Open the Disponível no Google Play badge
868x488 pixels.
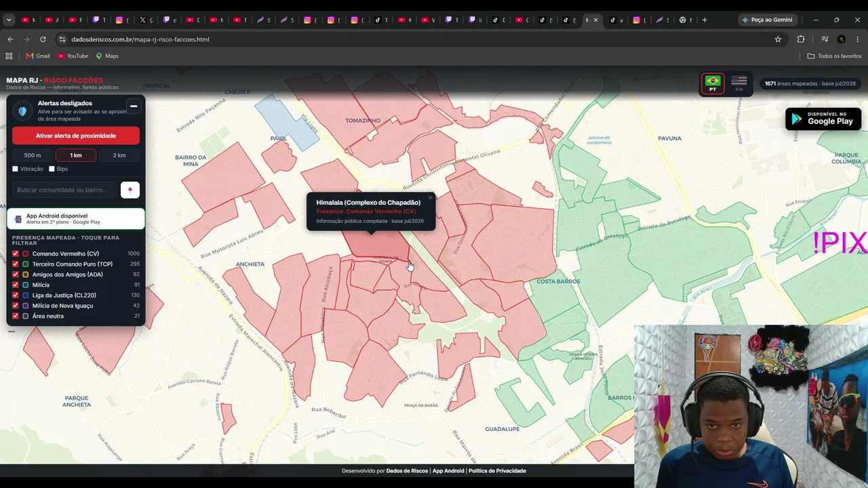pos(823,119)
